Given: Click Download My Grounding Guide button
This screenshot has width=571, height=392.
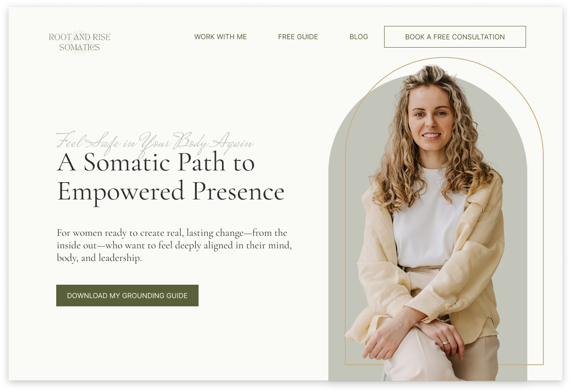Looking at the screenshot, I should [127, 296].
